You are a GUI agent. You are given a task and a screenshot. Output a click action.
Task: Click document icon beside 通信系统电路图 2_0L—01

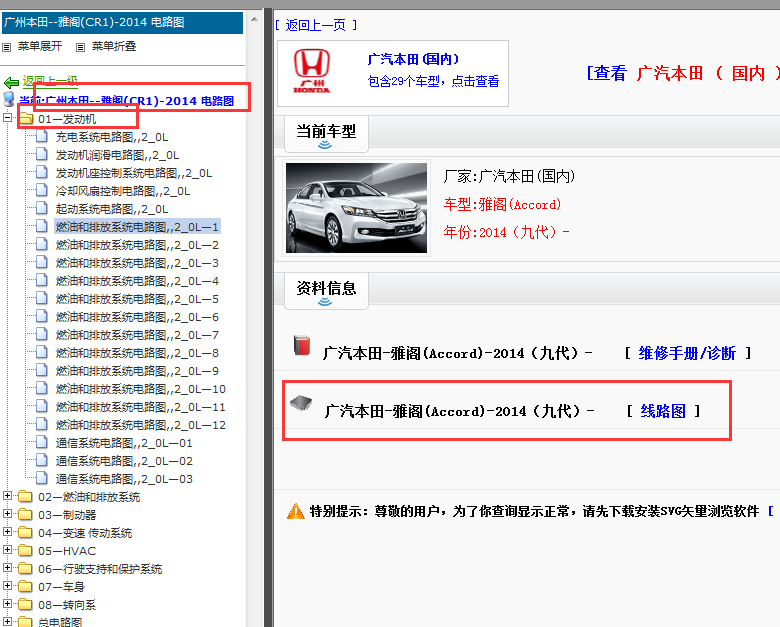[42, 442]
